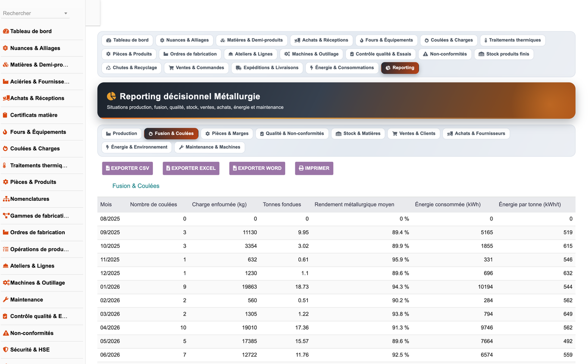Click the Exporter Word button
The height and width of the screenshot is (364, 588).
[257, 168]
